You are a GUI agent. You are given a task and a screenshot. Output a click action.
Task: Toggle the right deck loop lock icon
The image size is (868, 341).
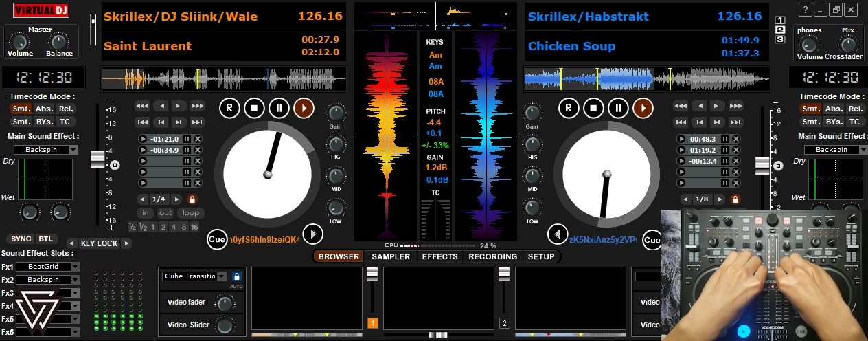pos(736,199)
